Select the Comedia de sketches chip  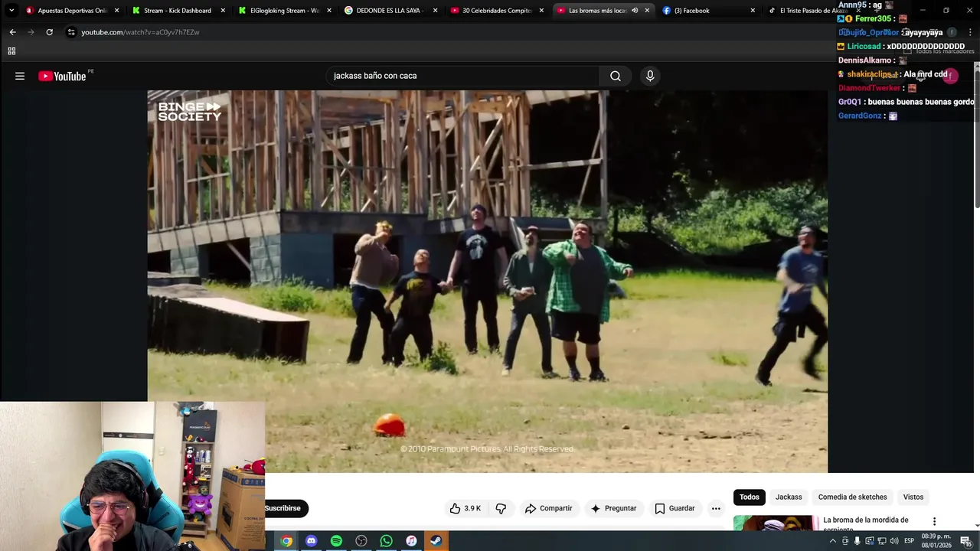click(x=852, y=497)
